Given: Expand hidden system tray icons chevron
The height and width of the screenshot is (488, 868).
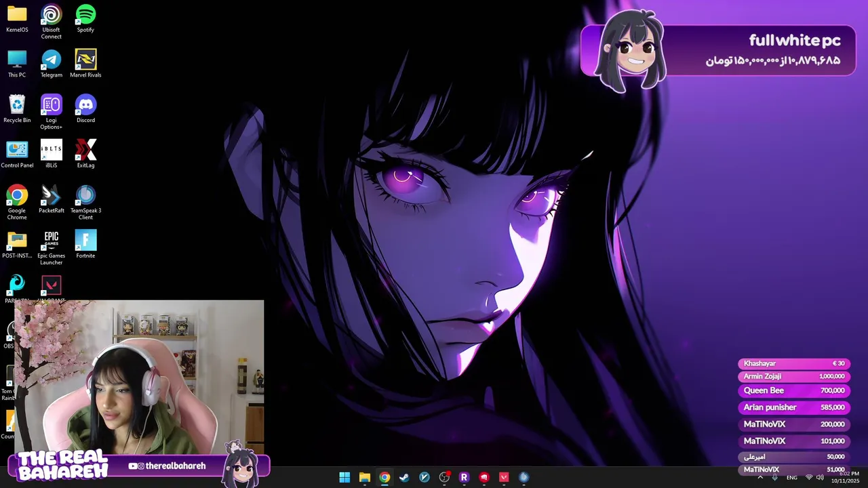Looking at the screenshot, I should pos(760,478).
